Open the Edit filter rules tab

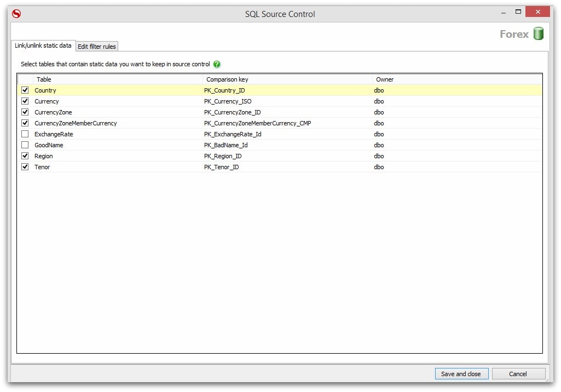tap(96, 46)
